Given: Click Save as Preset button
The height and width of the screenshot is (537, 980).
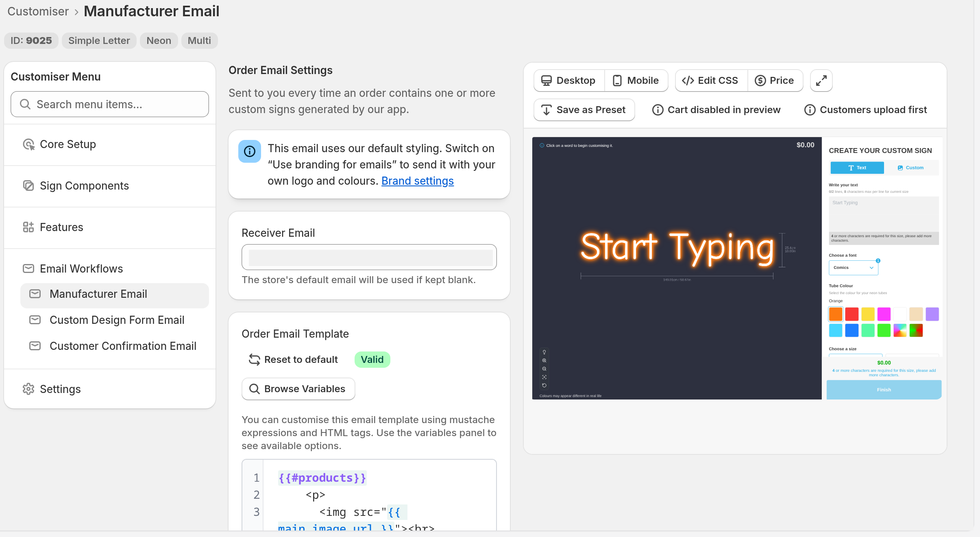Looking at the screenshot, I should (584, 110).
